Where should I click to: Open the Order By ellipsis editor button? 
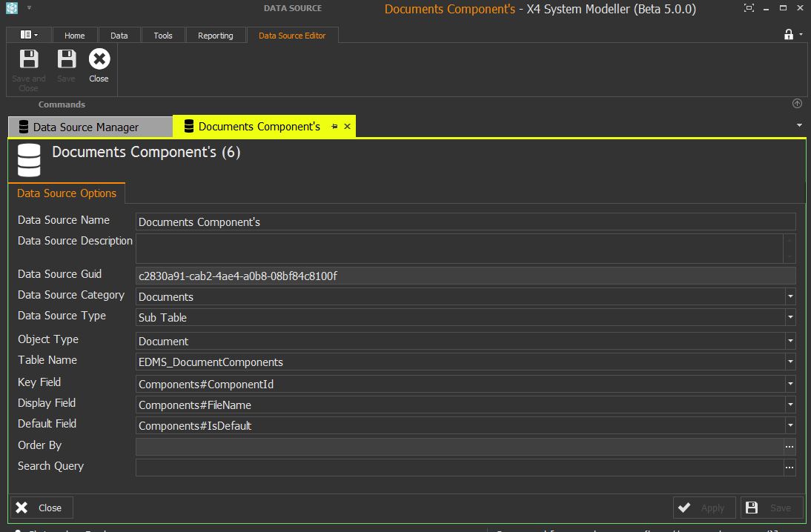(790, 447)
